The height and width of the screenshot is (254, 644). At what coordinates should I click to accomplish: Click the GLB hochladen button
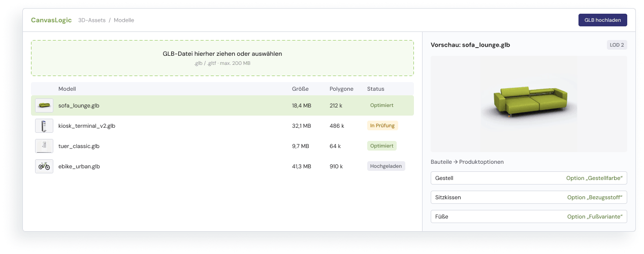pos(602,20)
